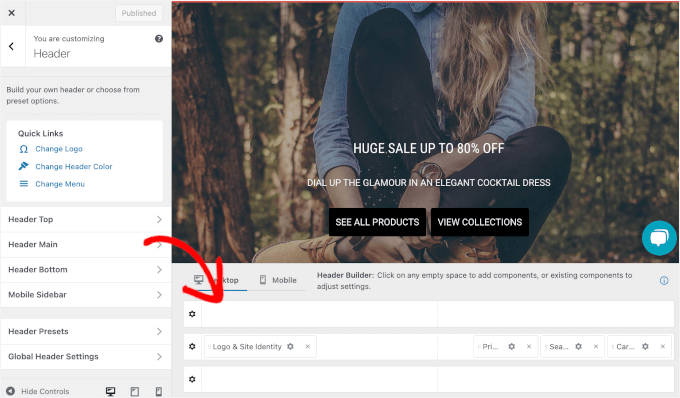Select the Desktop tab in Header Builder
The image size is (680, 398).
click(216, 280)
